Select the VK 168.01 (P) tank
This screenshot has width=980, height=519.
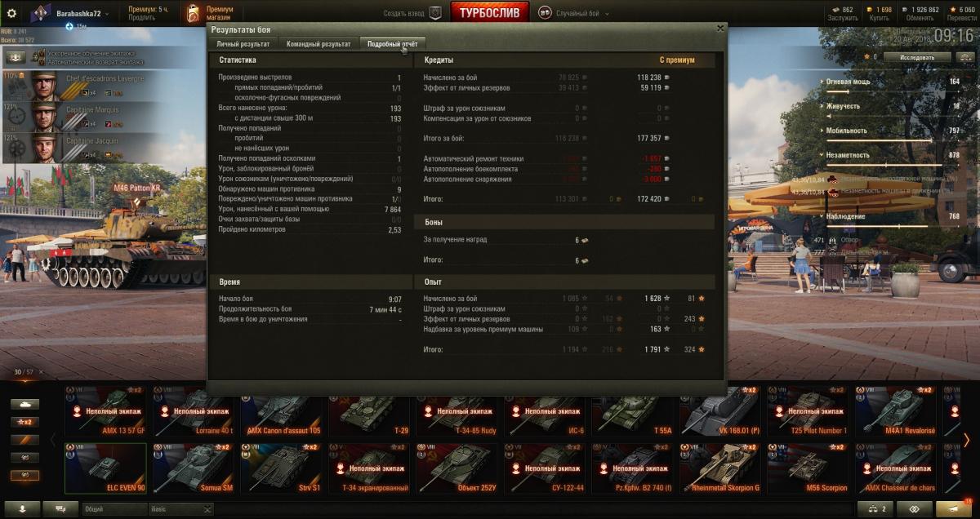click(720, 411)
